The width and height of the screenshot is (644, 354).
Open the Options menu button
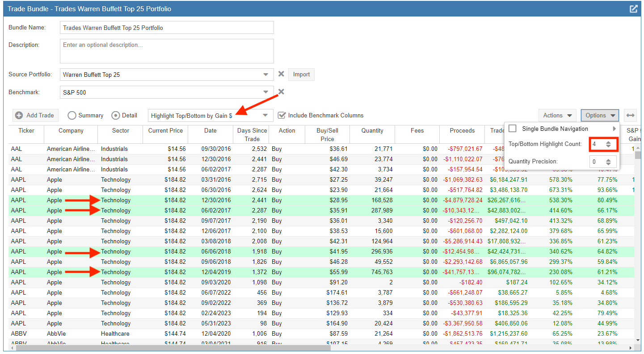coord(600,115)
